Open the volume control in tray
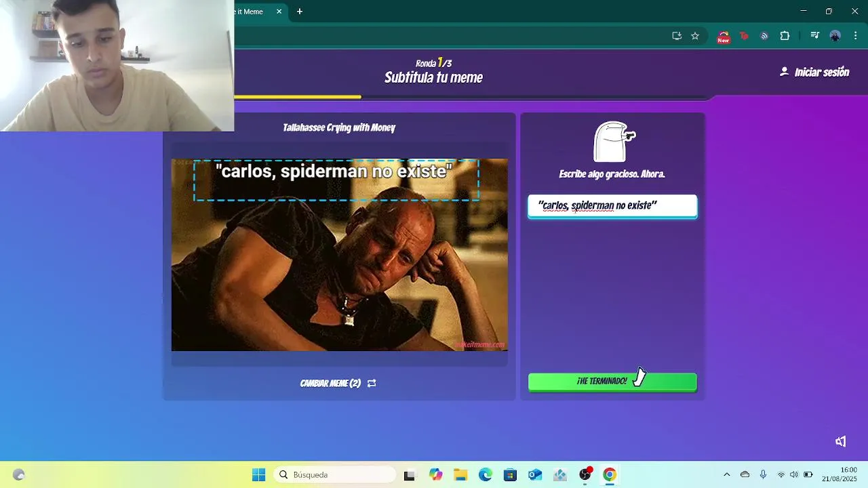The image size is (868, 488). 794,475
